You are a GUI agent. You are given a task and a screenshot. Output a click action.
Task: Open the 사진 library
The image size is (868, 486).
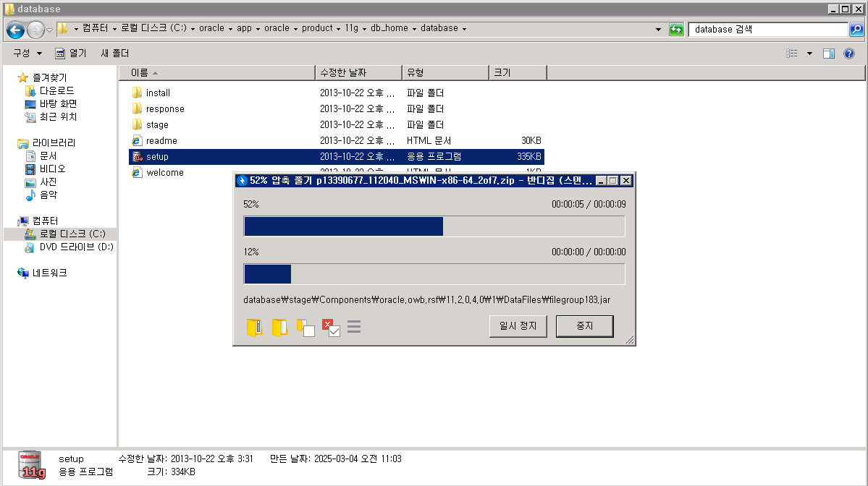pyautogui.click(x=48, y=182)
